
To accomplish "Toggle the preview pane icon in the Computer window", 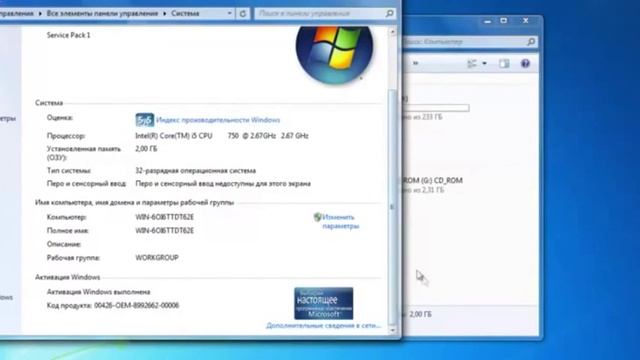I will (504, 63).
